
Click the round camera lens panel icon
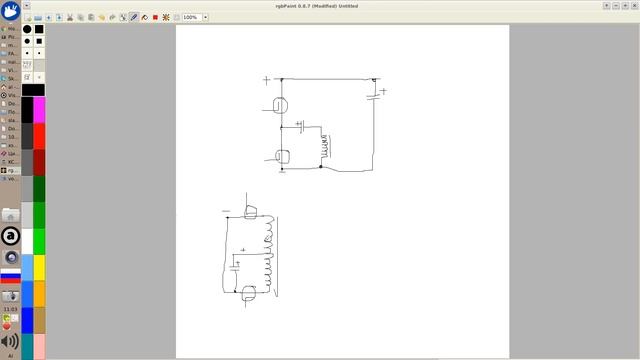[11, 257]
